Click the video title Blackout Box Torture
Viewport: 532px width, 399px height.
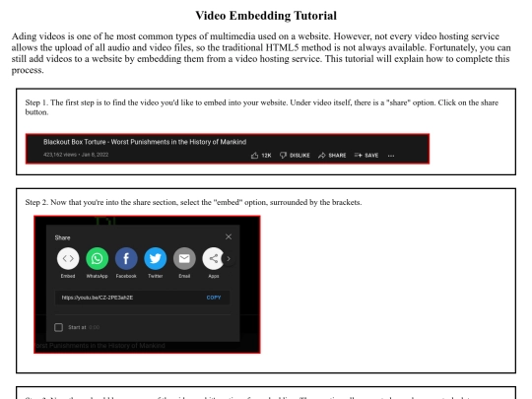145,142
